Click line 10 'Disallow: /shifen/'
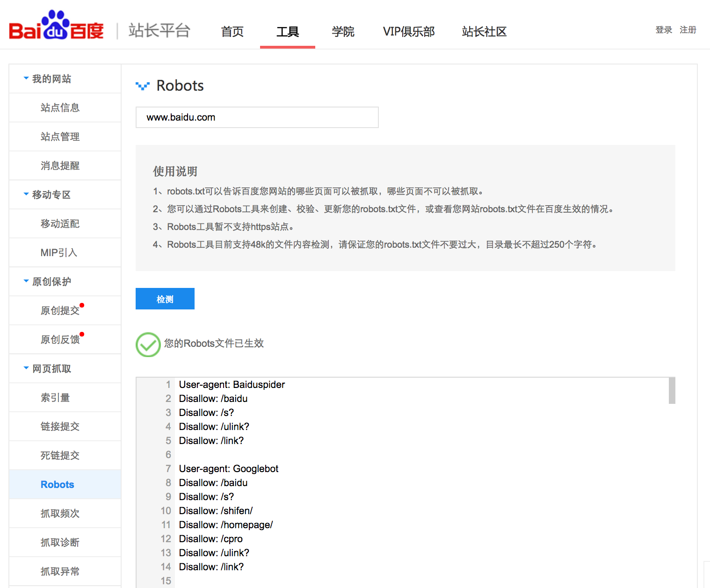710x588 pixels. tap(216, 510)
